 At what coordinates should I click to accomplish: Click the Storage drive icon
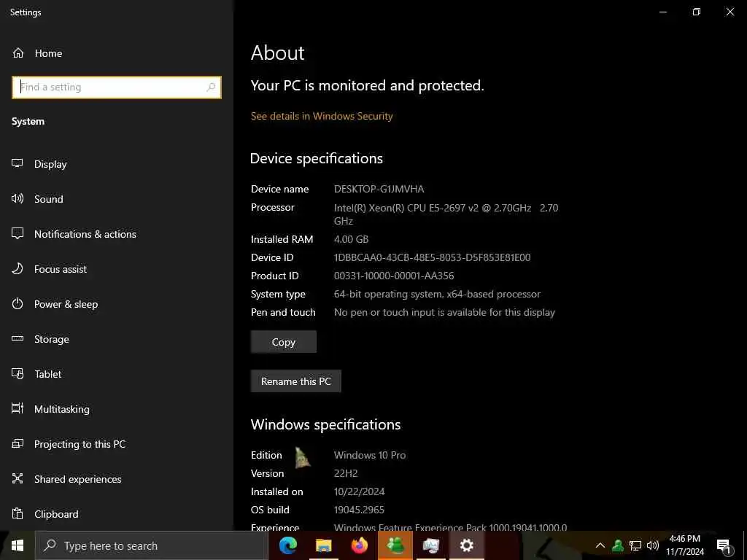(x=18, y=338)
